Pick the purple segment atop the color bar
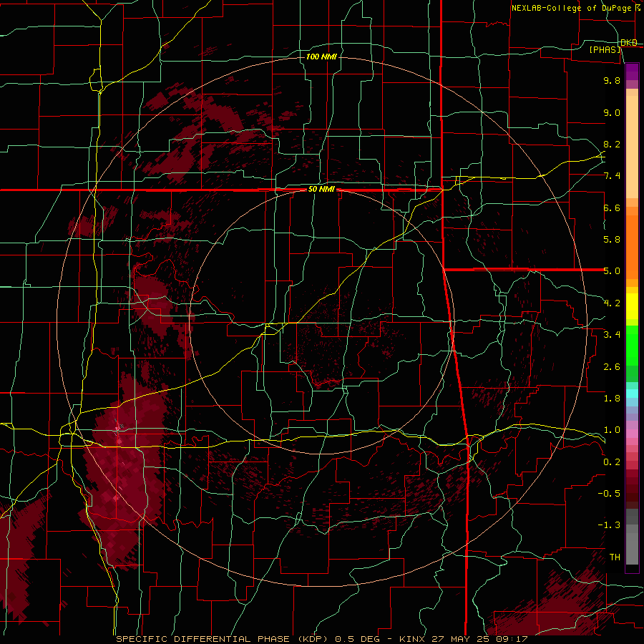 click(632, 72)
